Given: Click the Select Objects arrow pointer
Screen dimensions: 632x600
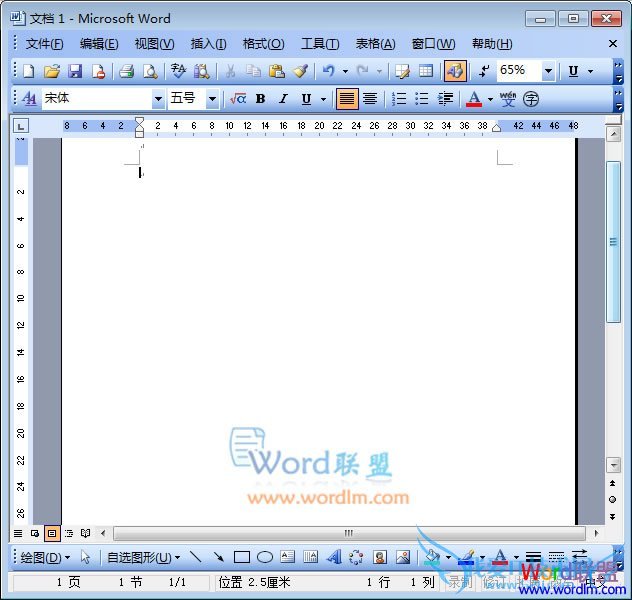Looking at the screenshot, I should (x=85, y=557).
